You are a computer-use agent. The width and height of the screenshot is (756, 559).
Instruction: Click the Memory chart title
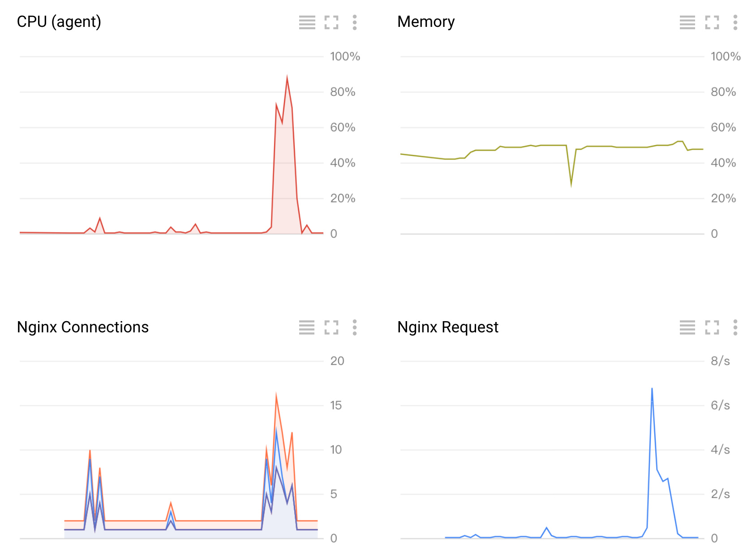[426, 22]
